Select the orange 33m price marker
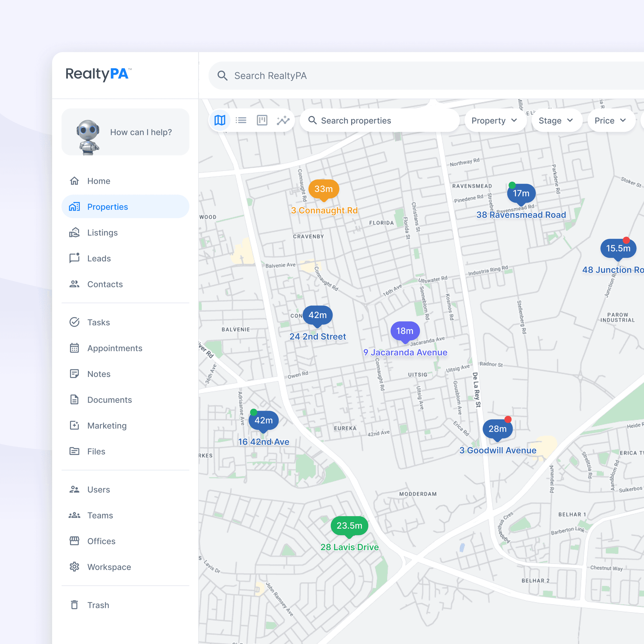Viewport: 644px width, 644px height. [323, 189]
